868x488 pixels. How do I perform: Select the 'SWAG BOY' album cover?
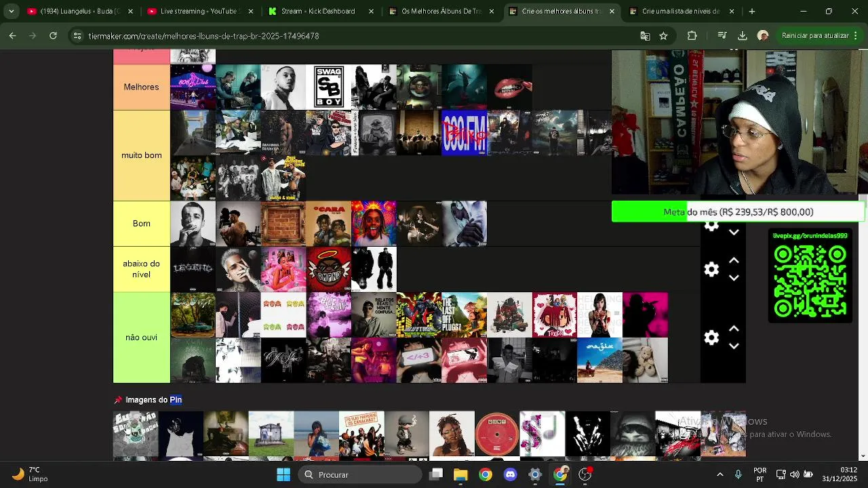tap(328, 87)
